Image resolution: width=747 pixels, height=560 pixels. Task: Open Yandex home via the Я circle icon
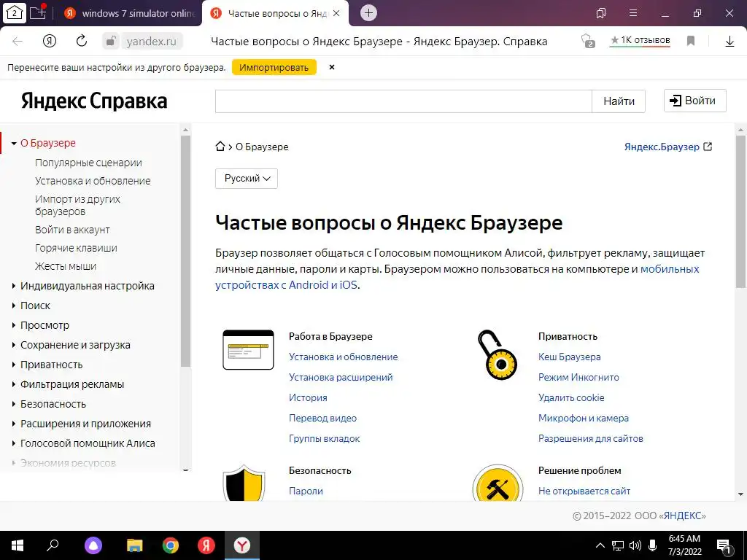point(50,41)
